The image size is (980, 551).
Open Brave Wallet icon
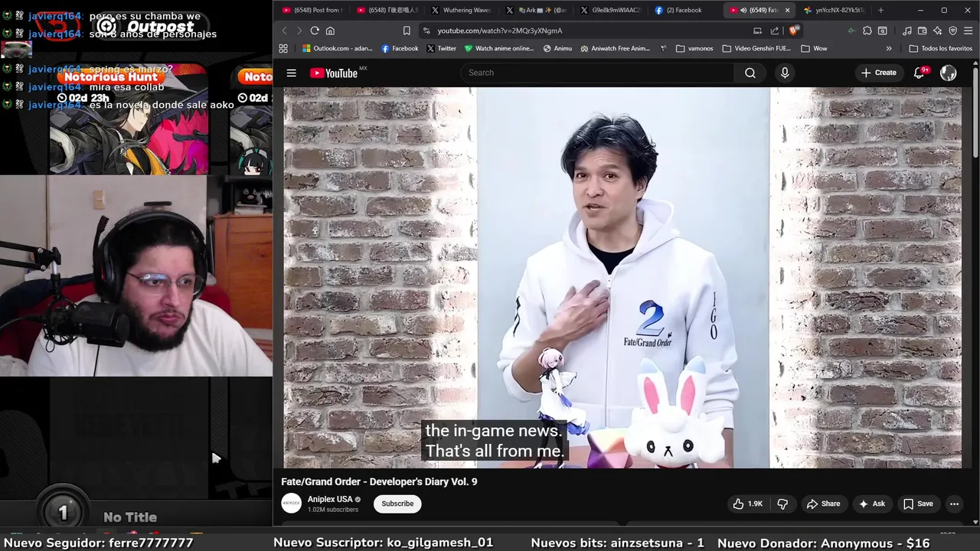click(923, 31)
